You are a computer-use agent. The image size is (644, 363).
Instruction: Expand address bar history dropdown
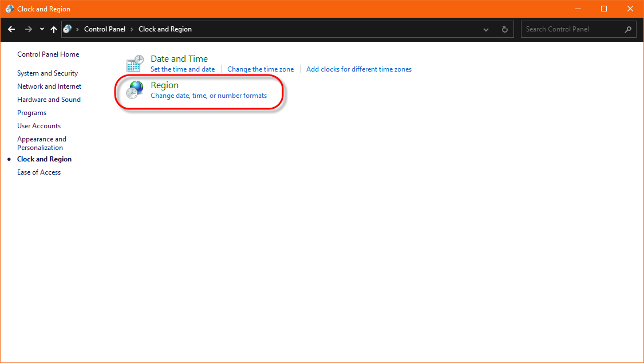[486, 30]
